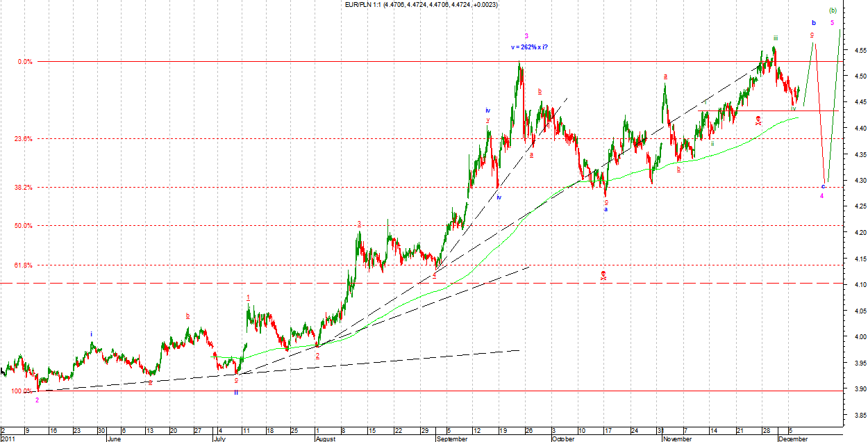Screen dimensions: 868x442
Task: Pick the 50.0% Fibonacci retracement label
Action: pos(24,225)
